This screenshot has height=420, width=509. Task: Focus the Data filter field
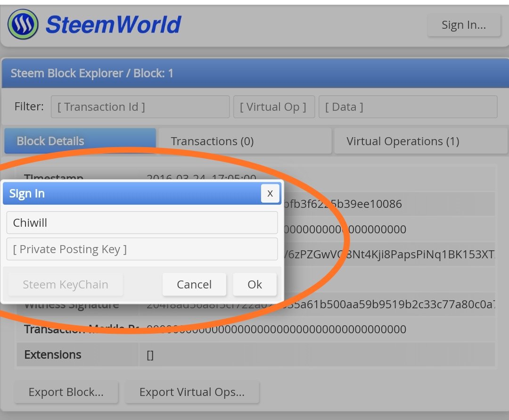(x=408, y=107)
